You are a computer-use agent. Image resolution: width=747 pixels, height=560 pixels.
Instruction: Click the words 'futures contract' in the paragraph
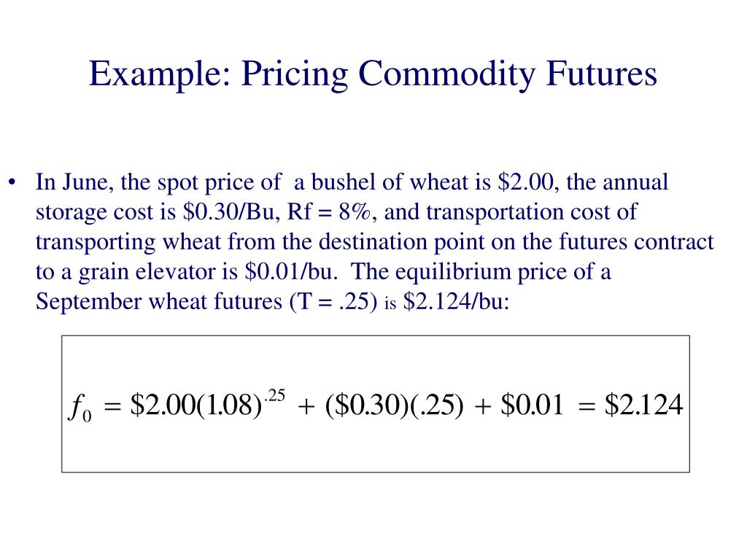(x=636, y=242)
